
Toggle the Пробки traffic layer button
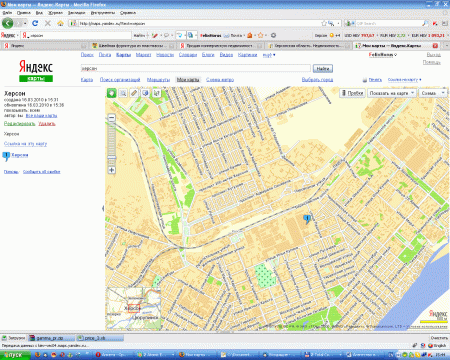pos(353,93)
